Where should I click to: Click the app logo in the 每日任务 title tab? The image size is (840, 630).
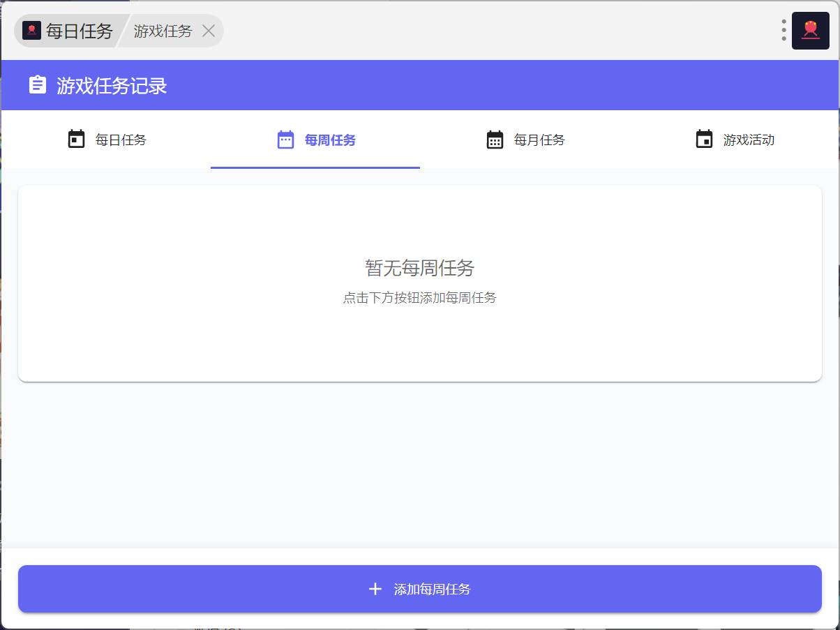tap(31, 31)
